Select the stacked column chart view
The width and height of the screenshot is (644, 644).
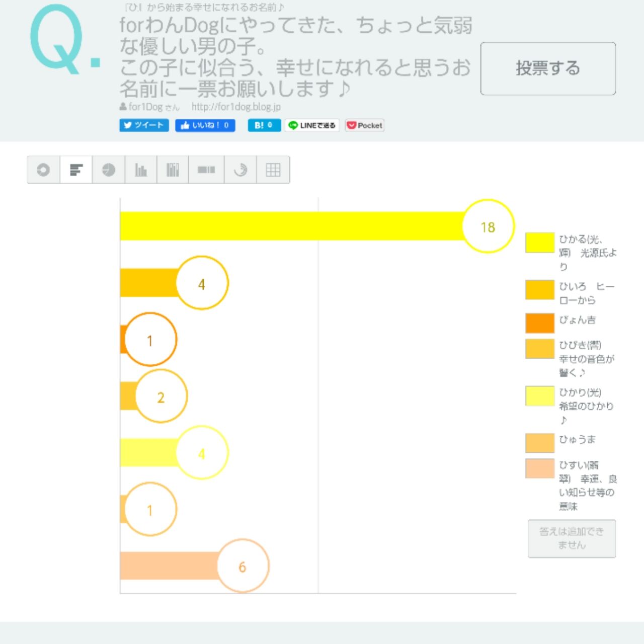tap(173, 170)
